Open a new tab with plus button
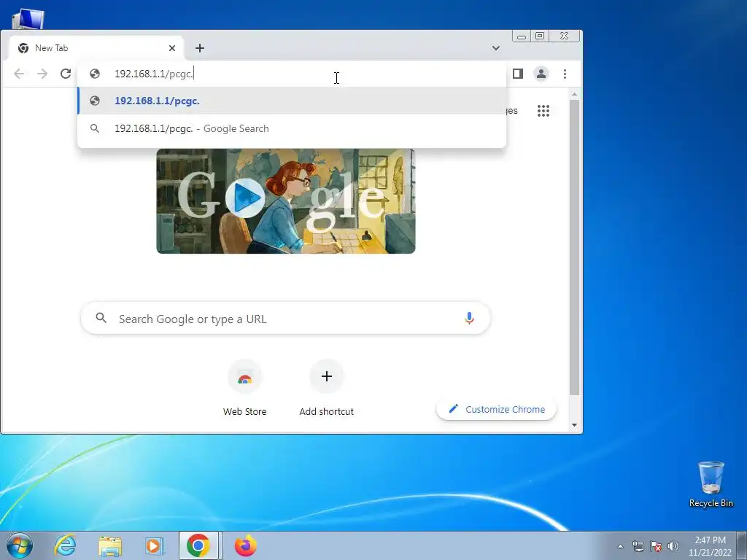This screenshot has height=560, width=747. (x=200, y=48)
